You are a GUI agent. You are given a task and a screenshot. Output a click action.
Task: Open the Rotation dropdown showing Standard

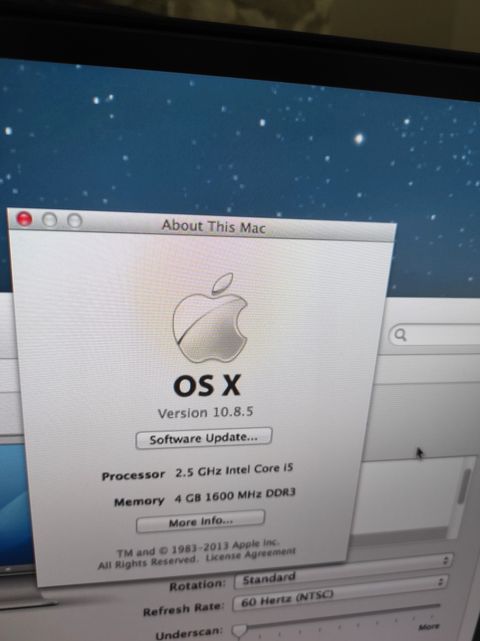point(340,580)
